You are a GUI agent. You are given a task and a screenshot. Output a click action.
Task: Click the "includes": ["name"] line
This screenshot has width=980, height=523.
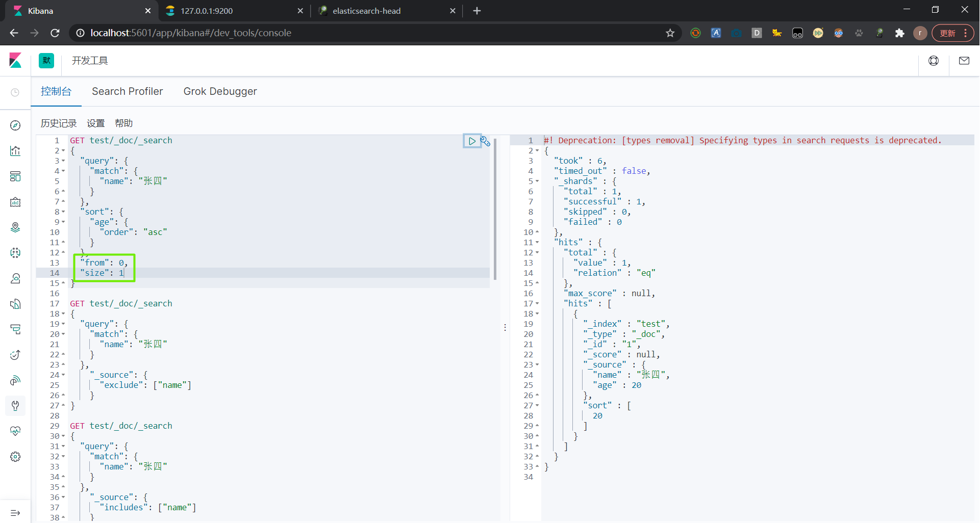click(148, 507)
